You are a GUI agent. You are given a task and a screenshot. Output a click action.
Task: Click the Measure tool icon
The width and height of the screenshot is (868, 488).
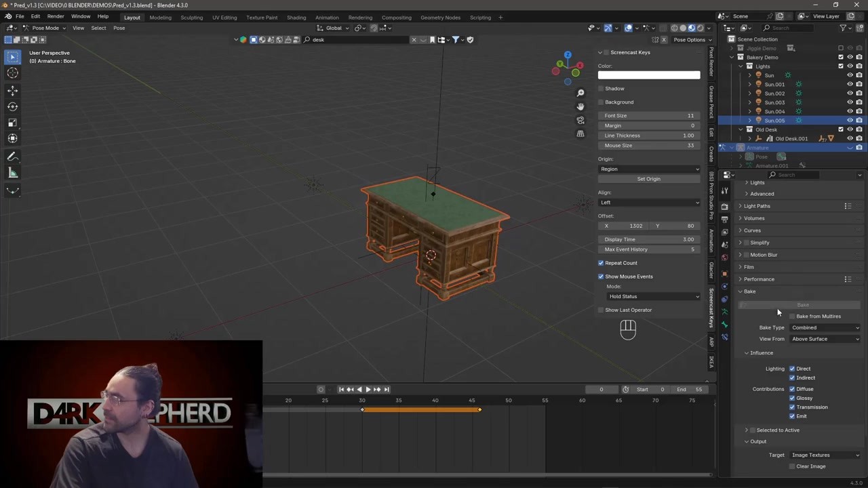(x=12, y=173)
